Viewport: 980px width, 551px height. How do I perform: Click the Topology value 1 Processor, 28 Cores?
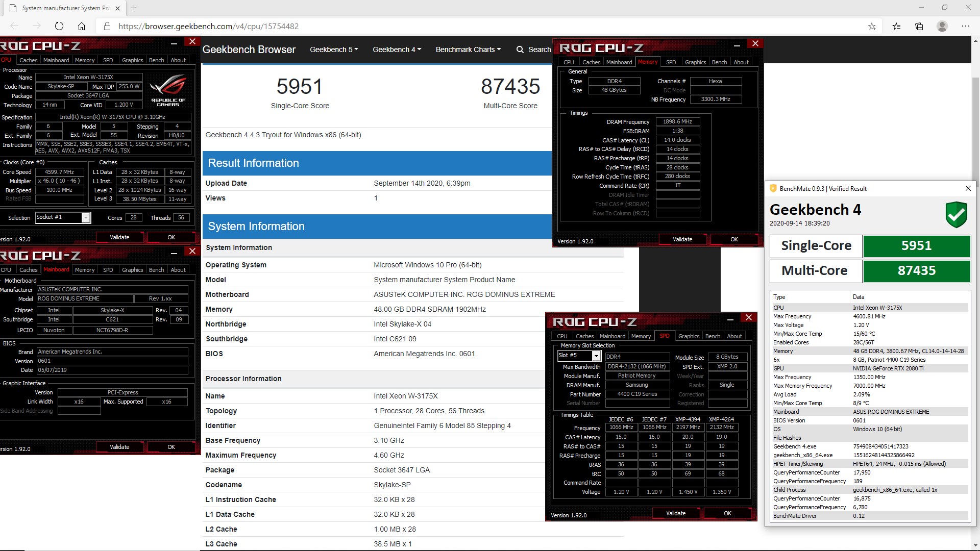[429, 411]
